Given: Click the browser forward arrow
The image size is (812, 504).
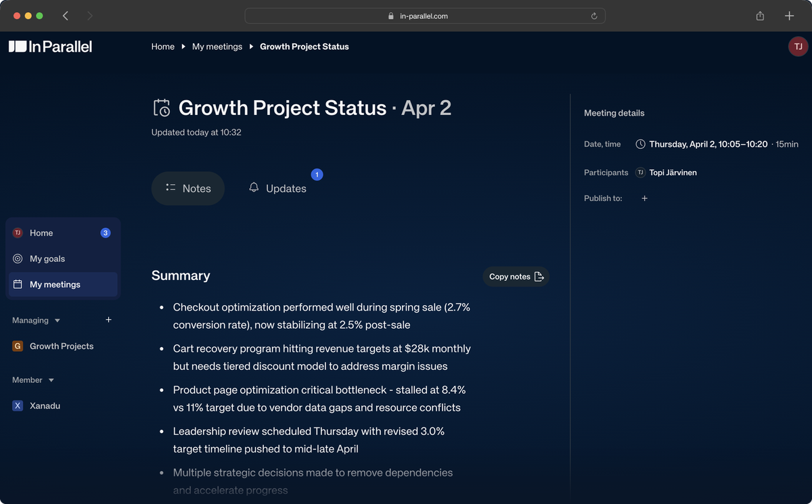Looking at the screenshot, I should tap(90, 16).
